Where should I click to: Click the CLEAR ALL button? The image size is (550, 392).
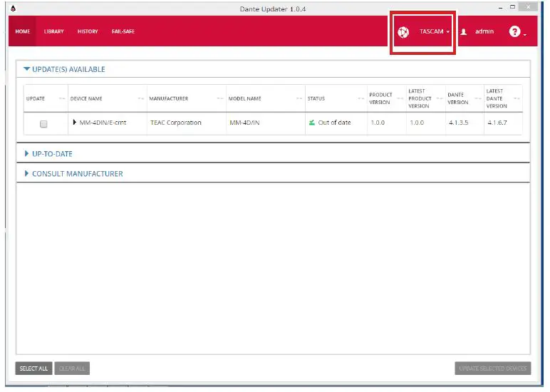(72, 368)
